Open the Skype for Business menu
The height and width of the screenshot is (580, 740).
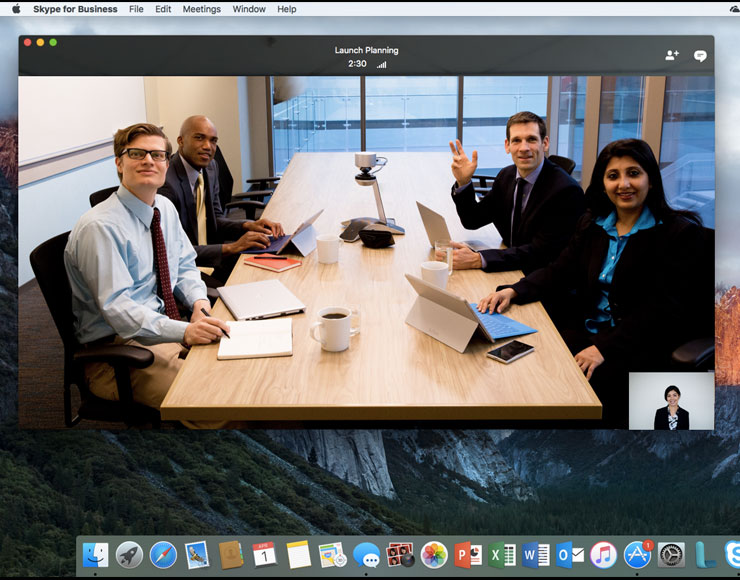(x=75, y=9)
